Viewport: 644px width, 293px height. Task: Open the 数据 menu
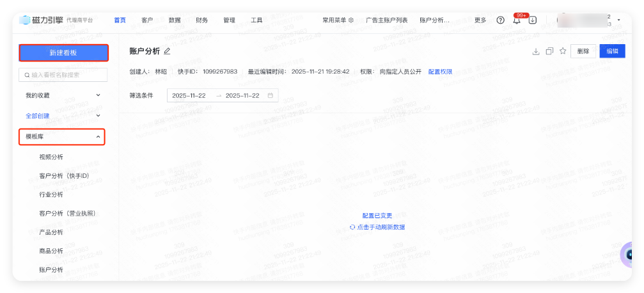pos(175,20)
